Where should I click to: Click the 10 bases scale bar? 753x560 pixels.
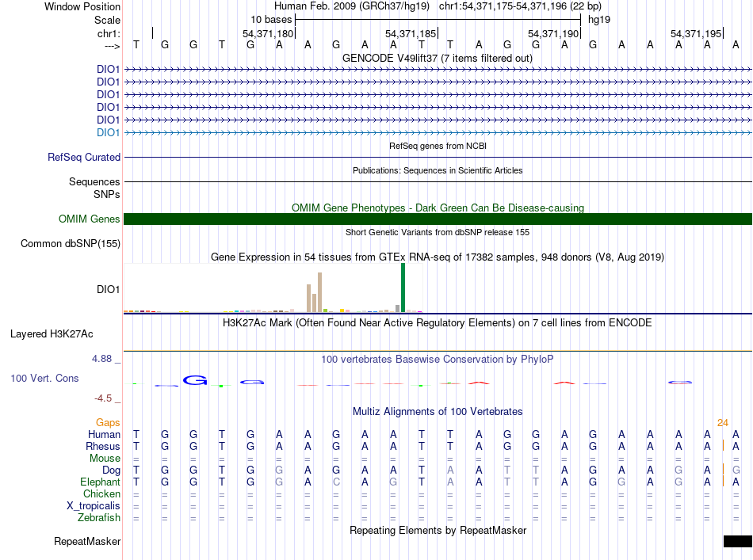coord(438,18)
